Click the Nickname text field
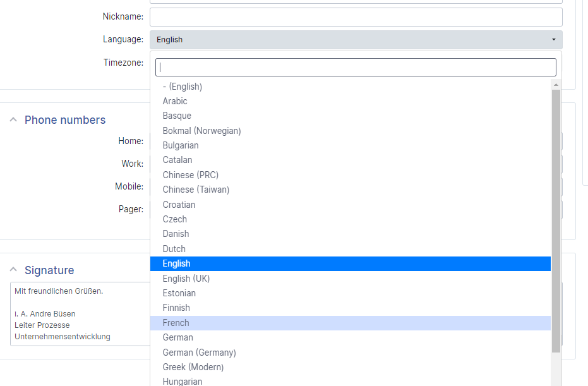This screenshot has width=588, height=386. pyautogui.click(x=356, y=17)
